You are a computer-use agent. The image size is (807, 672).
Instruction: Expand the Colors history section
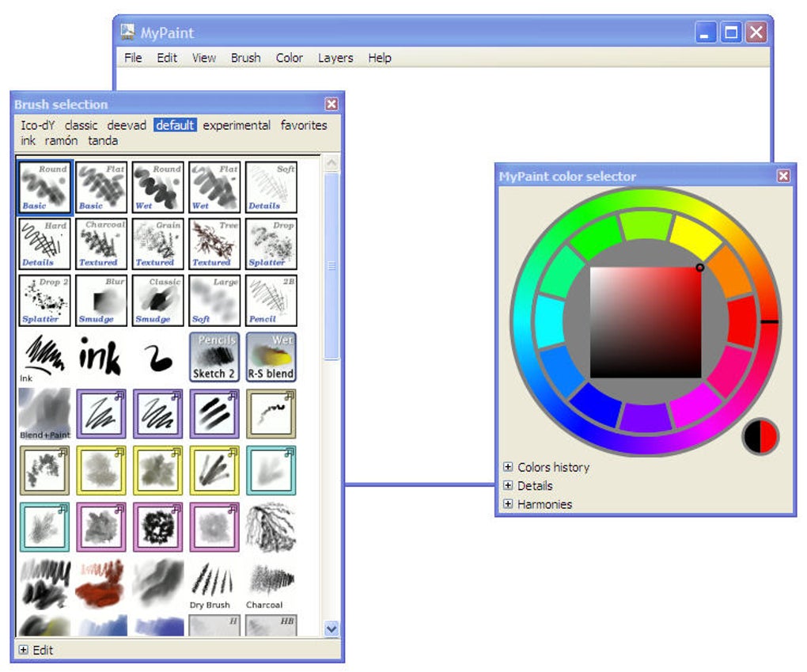[508, 466]
